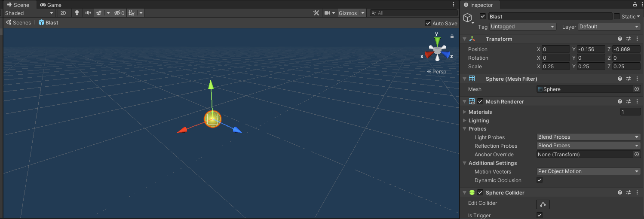Screen dimensions: 644x219
Task: Click the Inspector lock icon
Action: click(x=635, y=5)
